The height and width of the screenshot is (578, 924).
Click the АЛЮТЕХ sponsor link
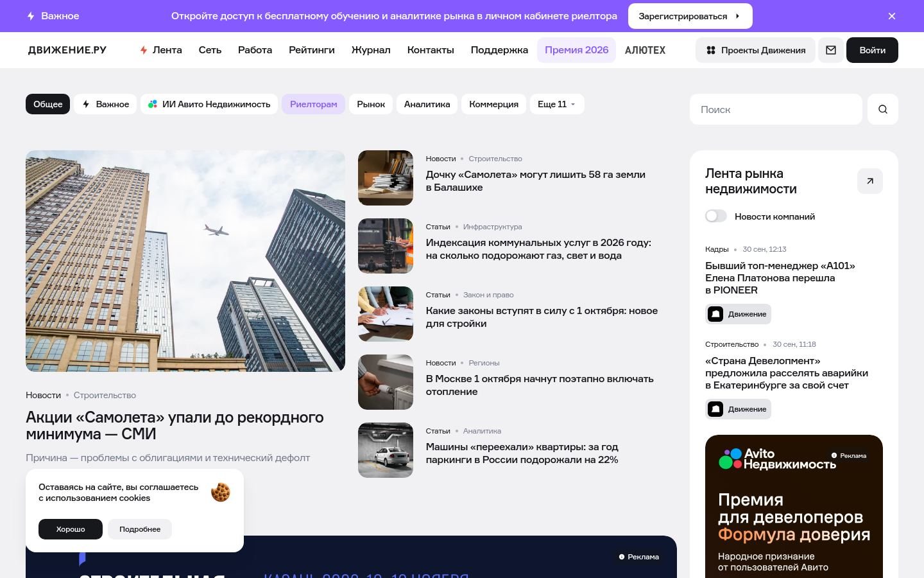(x=645, y=50)
